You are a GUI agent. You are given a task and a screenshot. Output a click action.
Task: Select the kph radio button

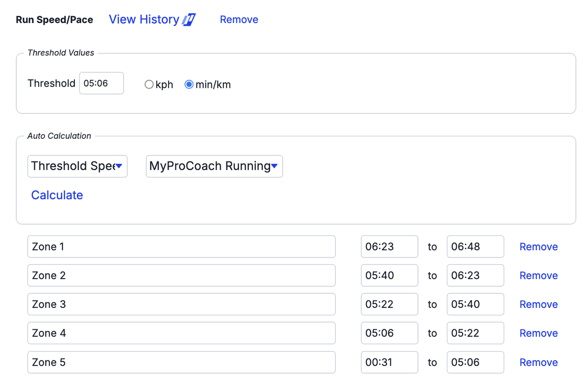point(149,84)
